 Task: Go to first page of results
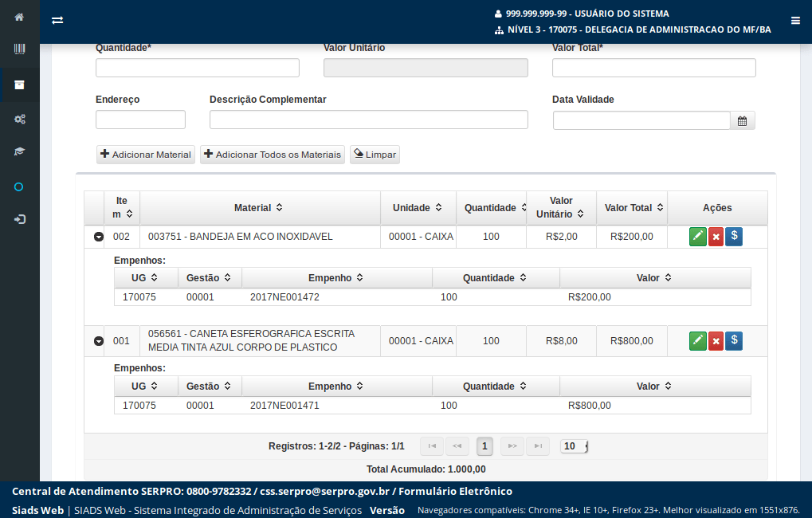point(432,446)
